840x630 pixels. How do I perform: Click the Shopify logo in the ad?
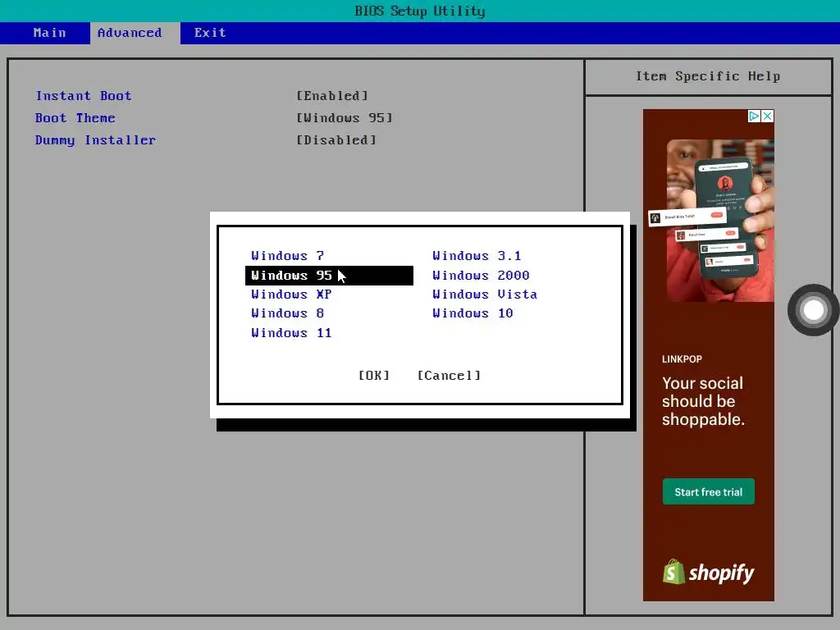[708, 572]
